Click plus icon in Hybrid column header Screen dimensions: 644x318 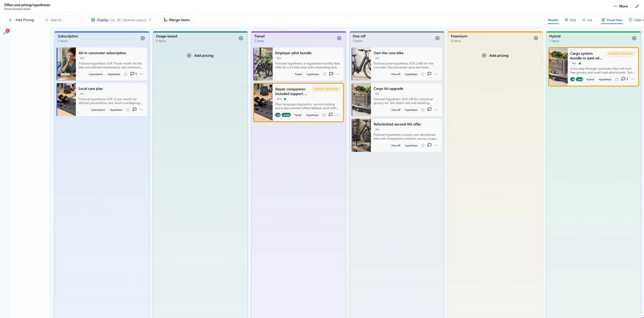[634, 38]
